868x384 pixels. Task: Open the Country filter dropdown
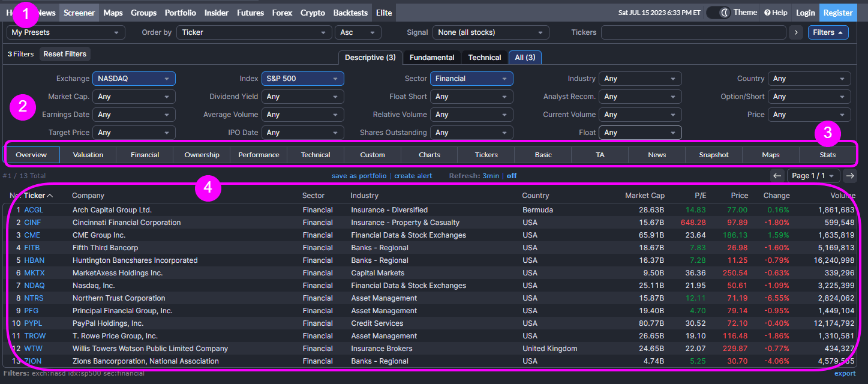click(809, 79)
